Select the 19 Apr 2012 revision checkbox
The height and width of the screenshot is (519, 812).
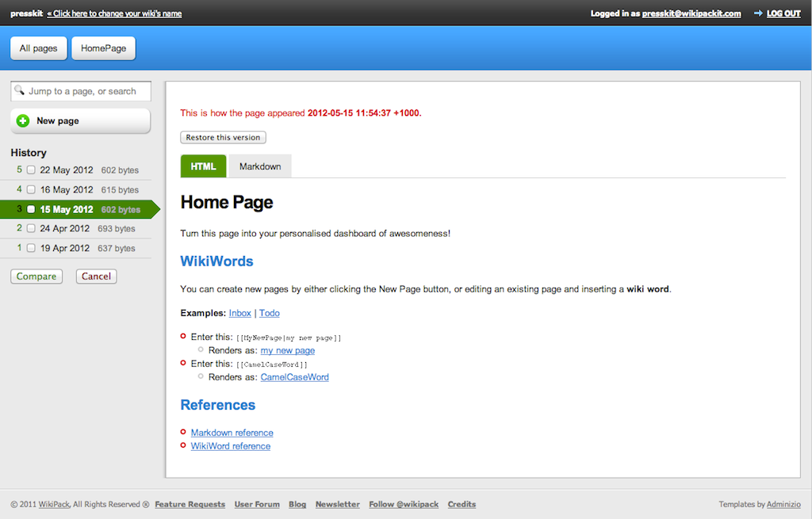(31, 248)
